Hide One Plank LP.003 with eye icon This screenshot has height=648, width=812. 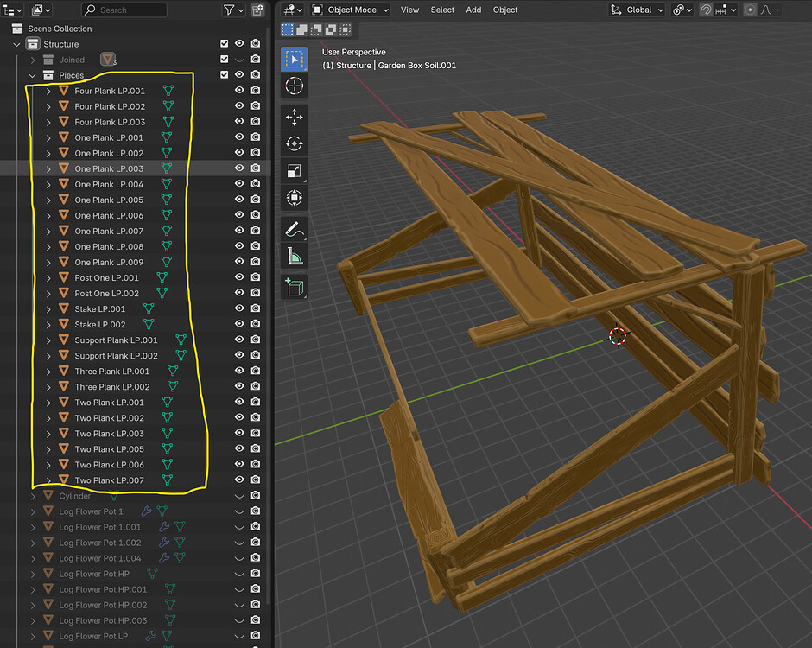(x=239, y=168)
